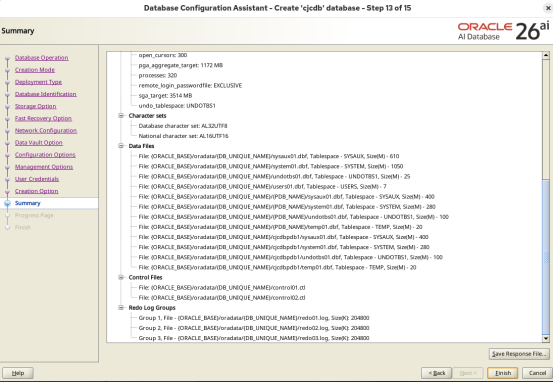Select the Character sets heading
This screenshot has height=382, width=554.
pyautogui.click(x=147, y=116)
